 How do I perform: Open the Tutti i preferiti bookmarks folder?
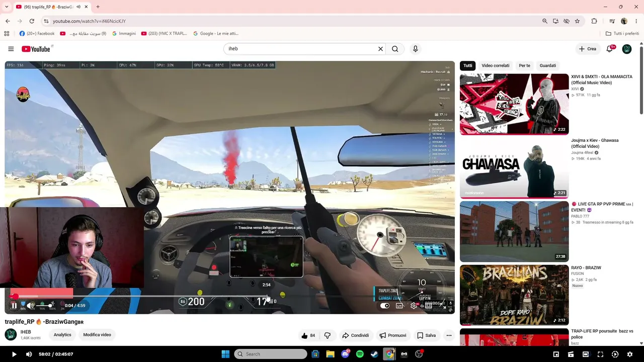coord(622,34)
